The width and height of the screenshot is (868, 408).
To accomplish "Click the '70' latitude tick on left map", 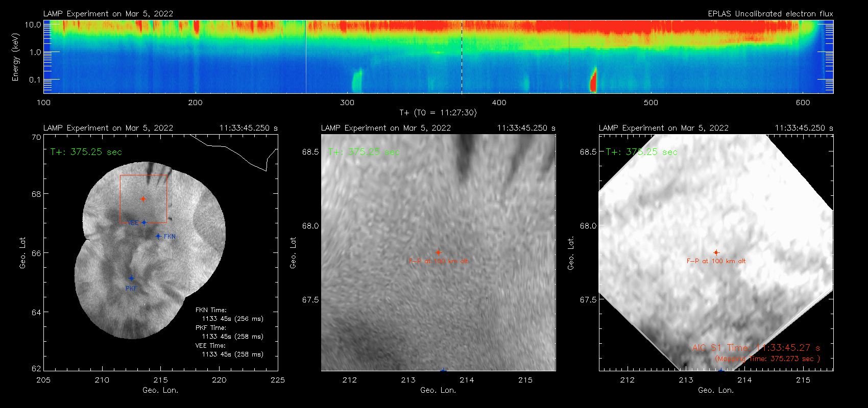I will point(36,137).
